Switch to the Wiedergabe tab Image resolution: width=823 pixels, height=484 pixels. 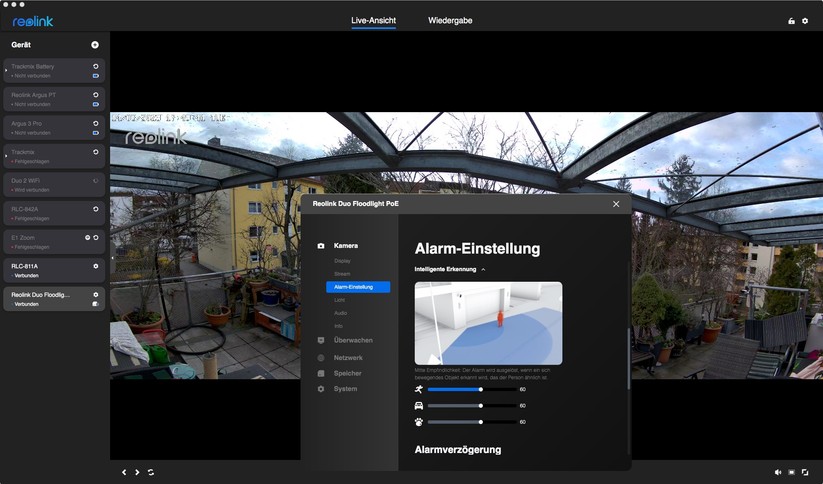click(x=450, y=20)
